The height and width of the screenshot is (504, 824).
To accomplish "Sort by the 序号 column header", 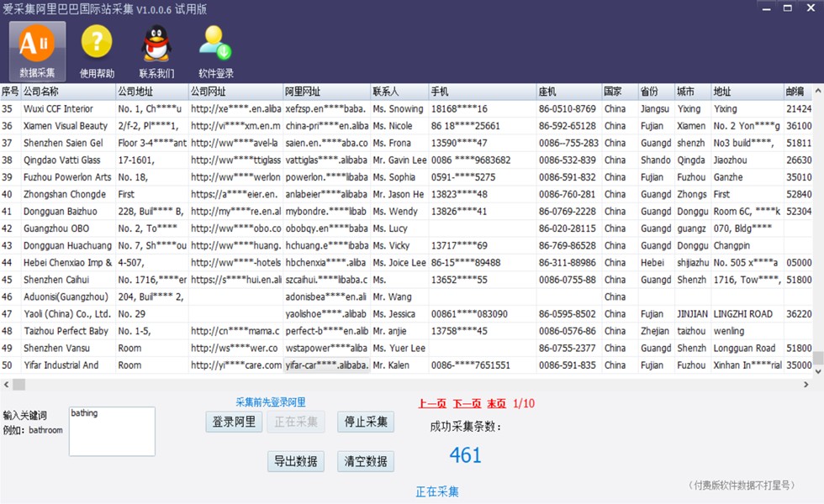I will coord(10,92).
